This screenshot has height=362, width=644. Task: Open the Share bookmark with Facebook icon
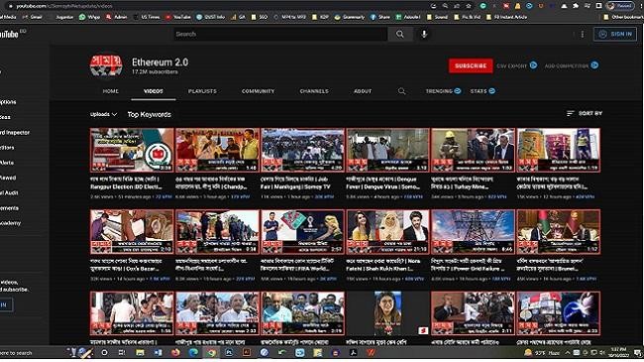[380, 17]
